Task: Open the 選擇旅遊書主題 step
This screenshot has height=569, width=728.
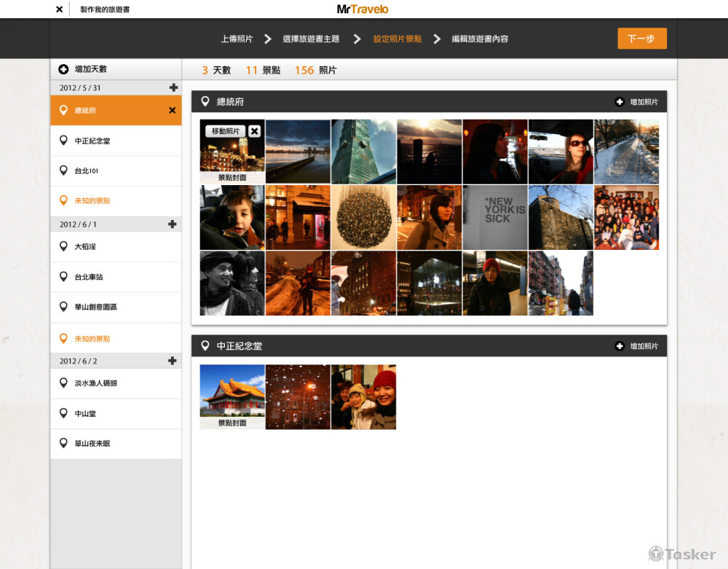Action: pyautogui.click(x=311, y=39)
